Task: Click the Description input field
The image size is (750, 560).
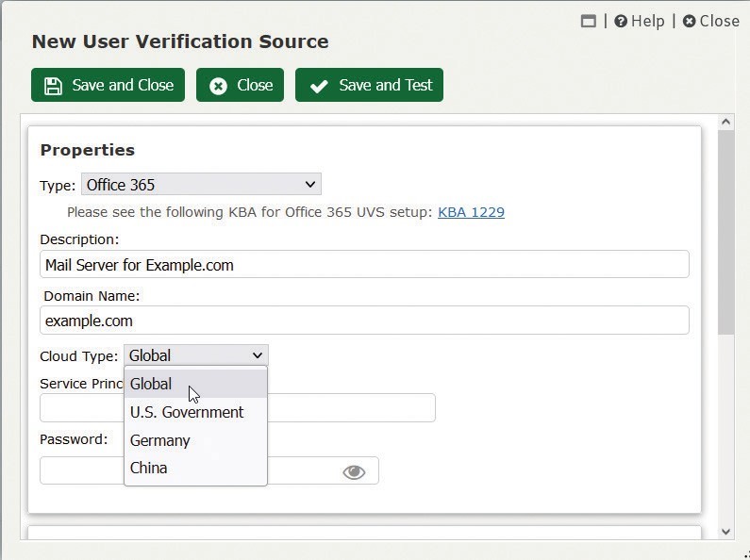Action: pos(364,264)
